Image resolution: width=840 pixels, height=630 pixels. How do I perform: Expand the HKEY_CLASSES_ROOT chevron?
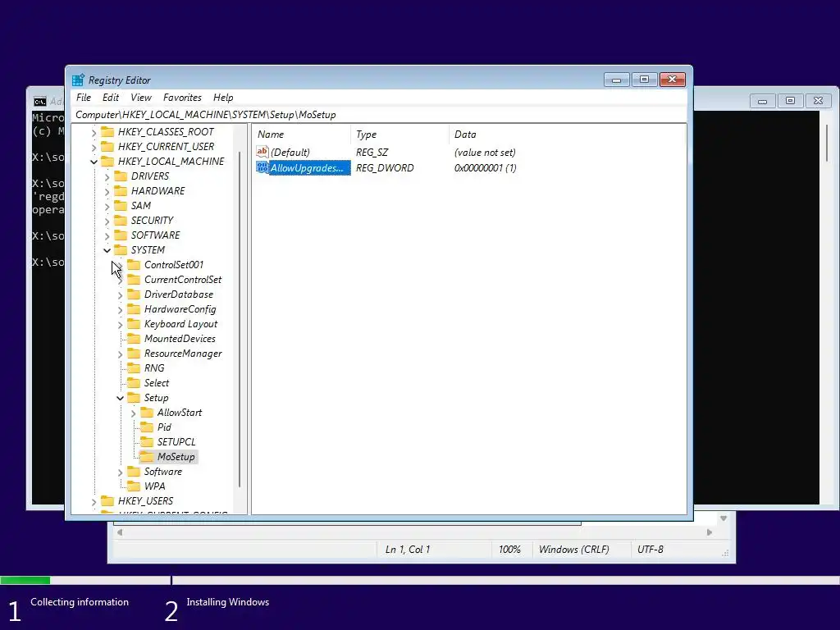(94, 132)
